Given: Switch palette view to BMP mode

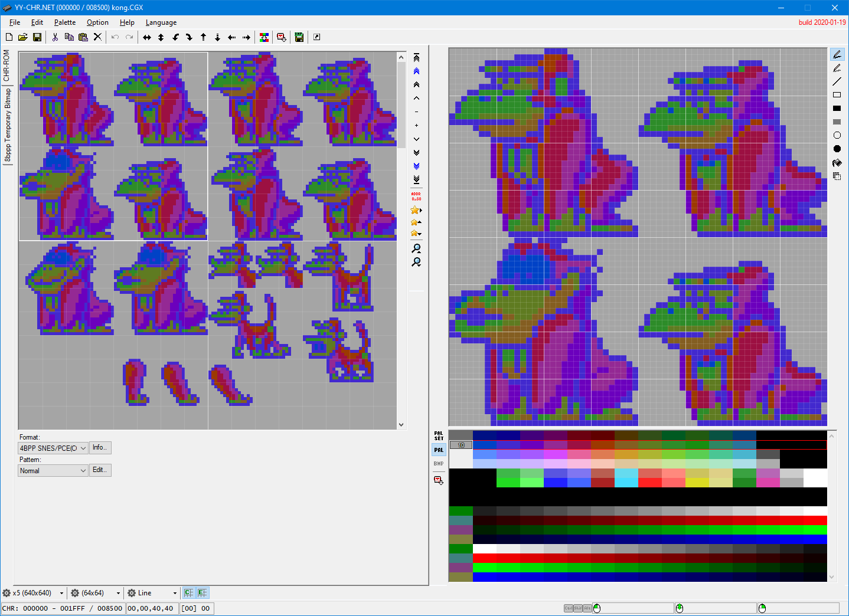Looking at the screenshot, I should [x=439, y=463].
